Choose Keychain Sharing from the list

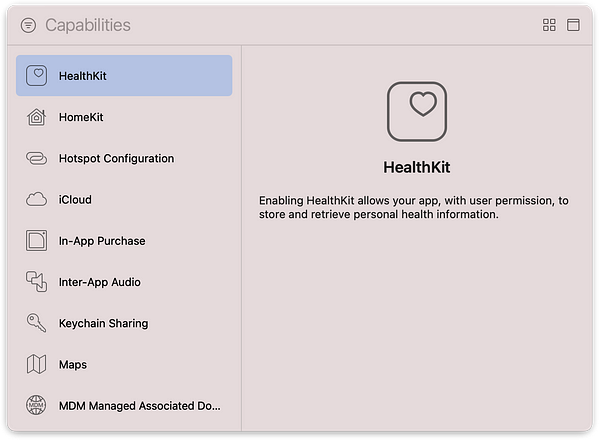click(124, 323)
